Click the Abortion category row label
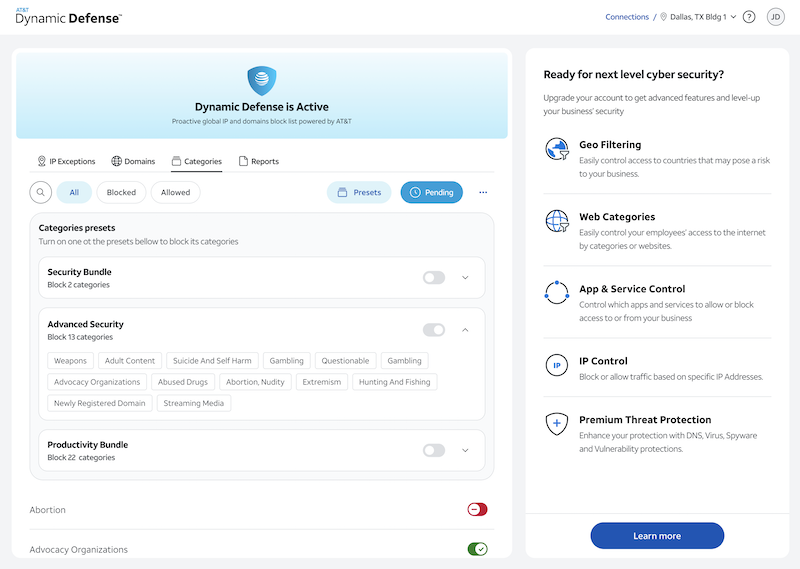This screenshot has height=569, width=800. pyautogui.click(x=47, y=510)
